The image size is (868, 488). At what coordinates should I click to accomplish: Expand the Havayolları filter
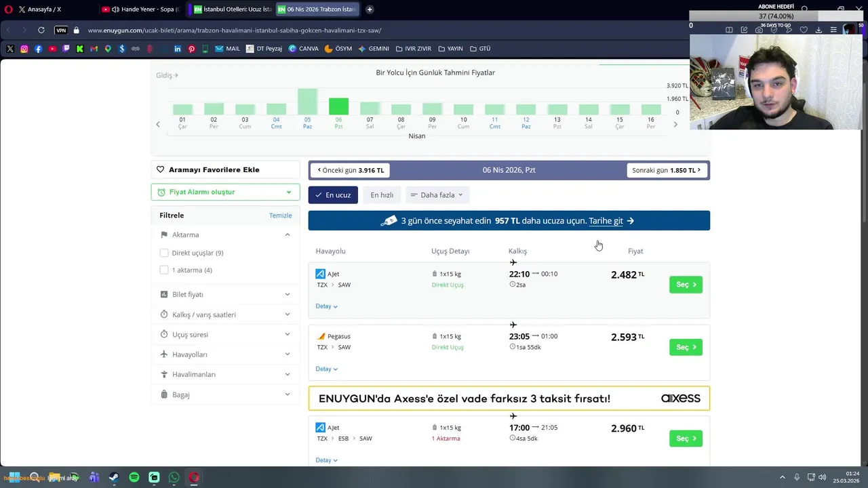tap(225, 354)
